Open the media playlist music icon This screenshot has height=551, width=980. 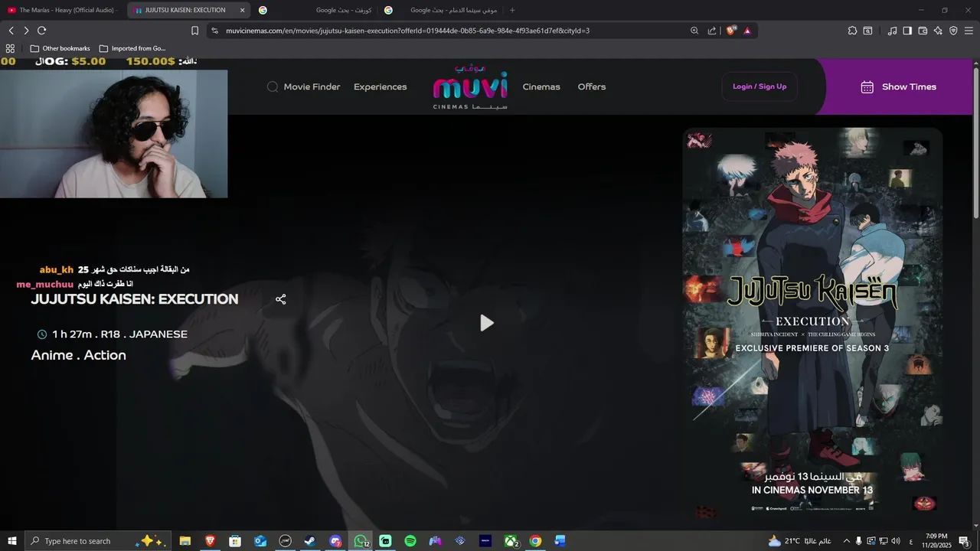[892, 31]
